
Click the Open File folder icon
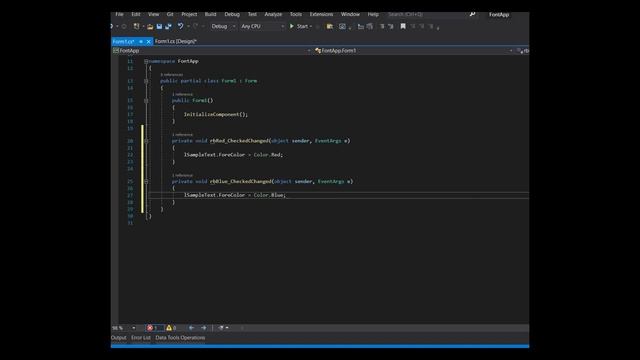tap(150, 26)
